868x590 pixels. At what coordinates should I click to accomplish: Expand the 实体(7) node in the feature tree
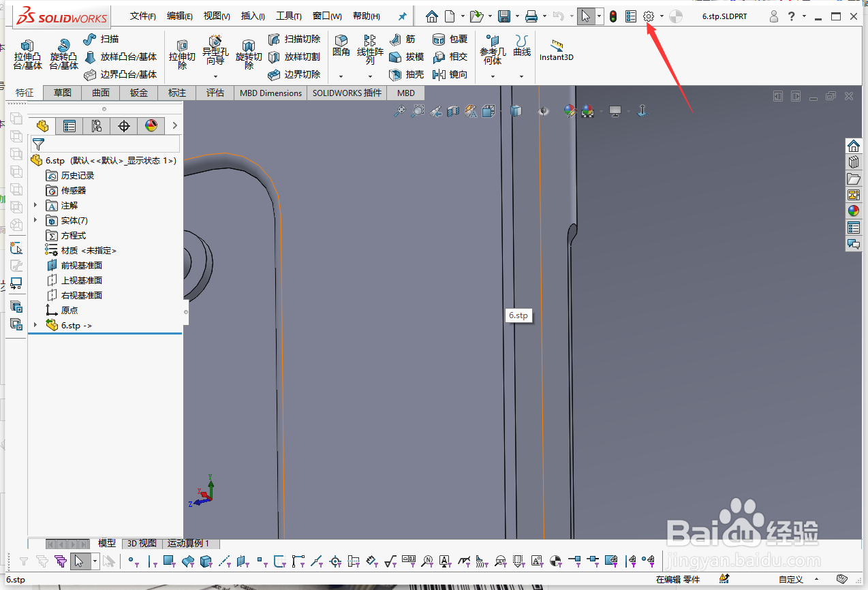[35, 220]
